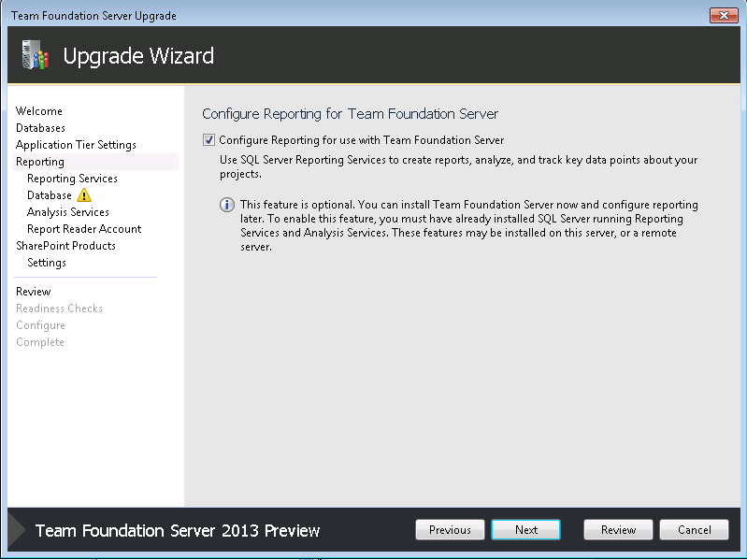Click the Previous button
Viewport: 747px width, 560px height.
click(x=450, y=529)
